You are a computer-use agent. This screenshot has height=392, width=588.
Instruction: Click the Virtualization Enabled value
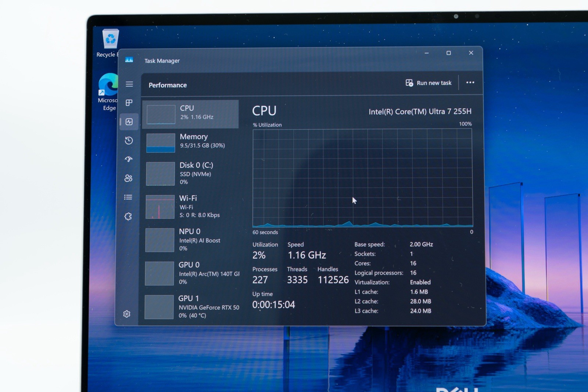(x=420, y=282)
